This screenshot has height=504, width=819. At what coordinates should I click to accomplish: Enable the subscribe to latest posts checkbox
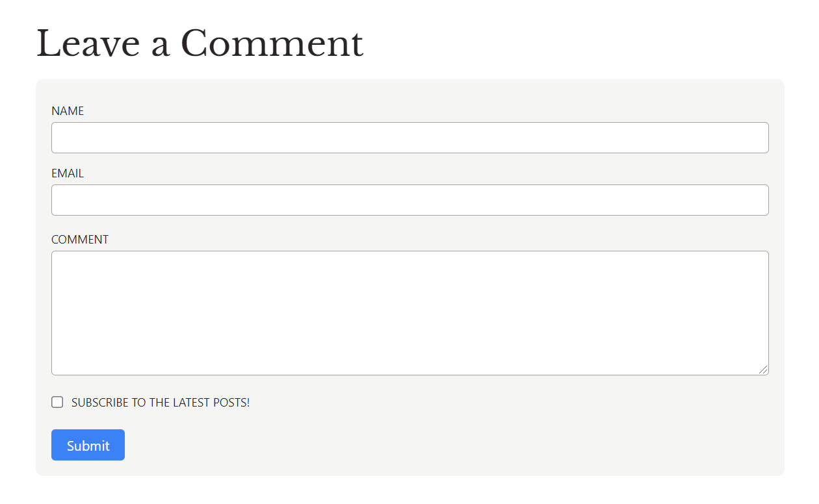click(57, 402)
